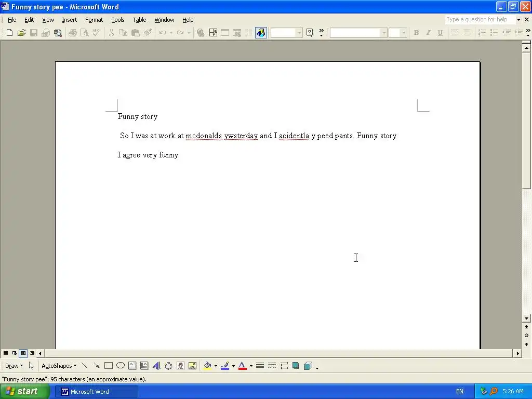Paste from clipboard with the Paste icon
Viewport: 532px width, 399px height.
coord(136,33)
